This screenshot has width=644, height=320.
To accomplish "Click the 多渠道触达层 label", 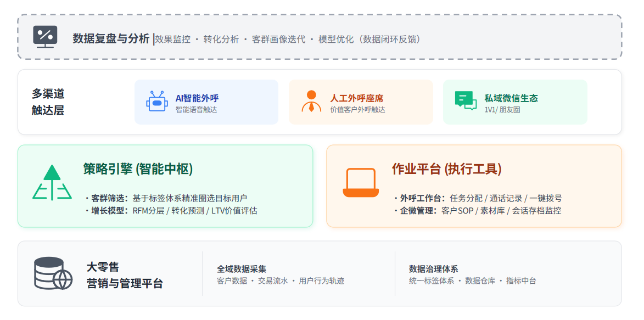I will pyautogui.click(x=48, y=102).
